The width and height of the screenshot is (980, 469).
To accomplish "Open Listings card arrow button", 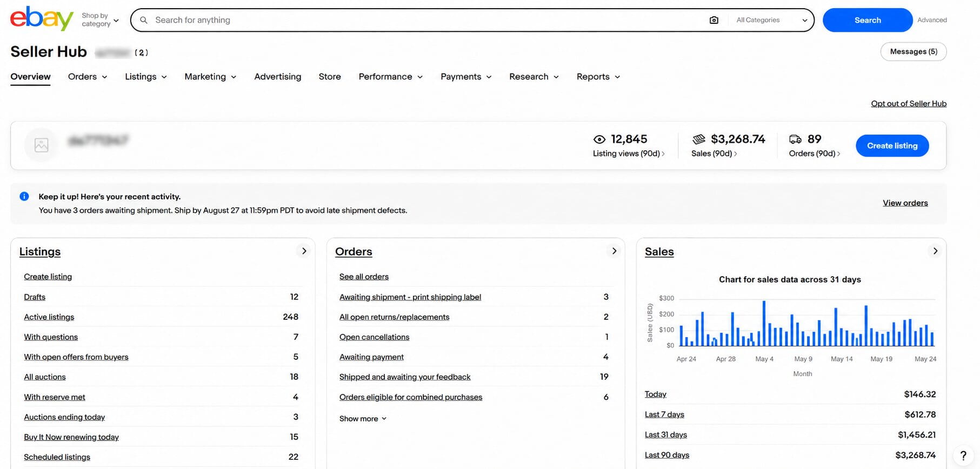I will click(x=304, y=251).
